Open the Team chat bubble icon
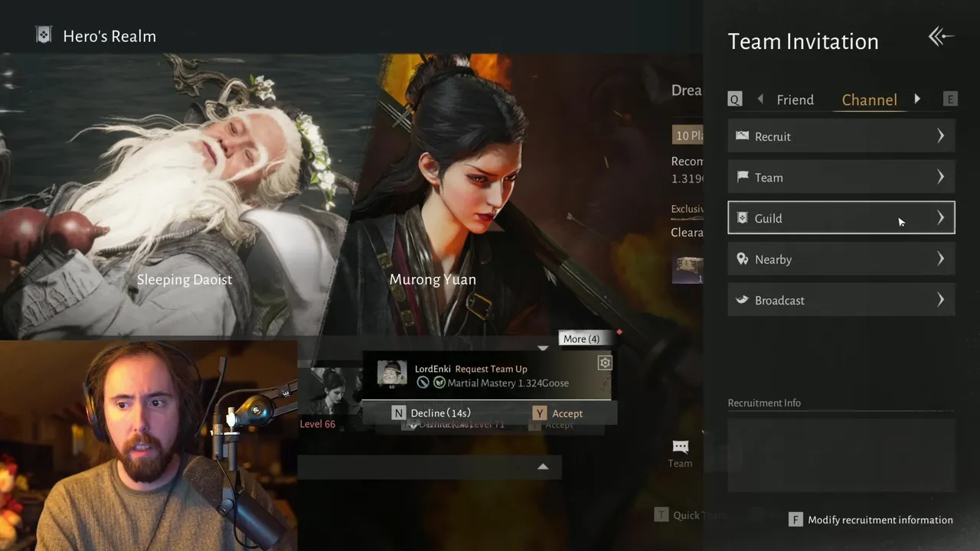The width and height of the screenshot is (980, 551). pos(680,447)
